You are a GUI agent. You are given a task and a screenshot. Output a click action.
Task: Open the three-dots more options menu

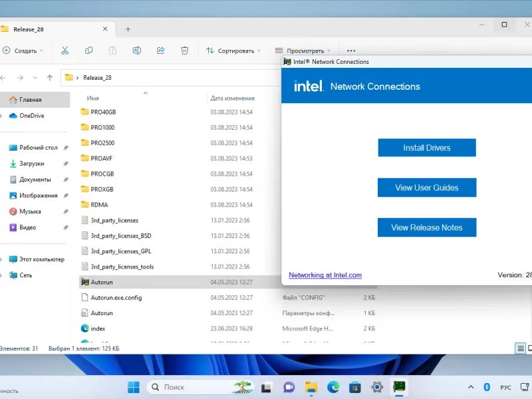(x=351, y=51)
